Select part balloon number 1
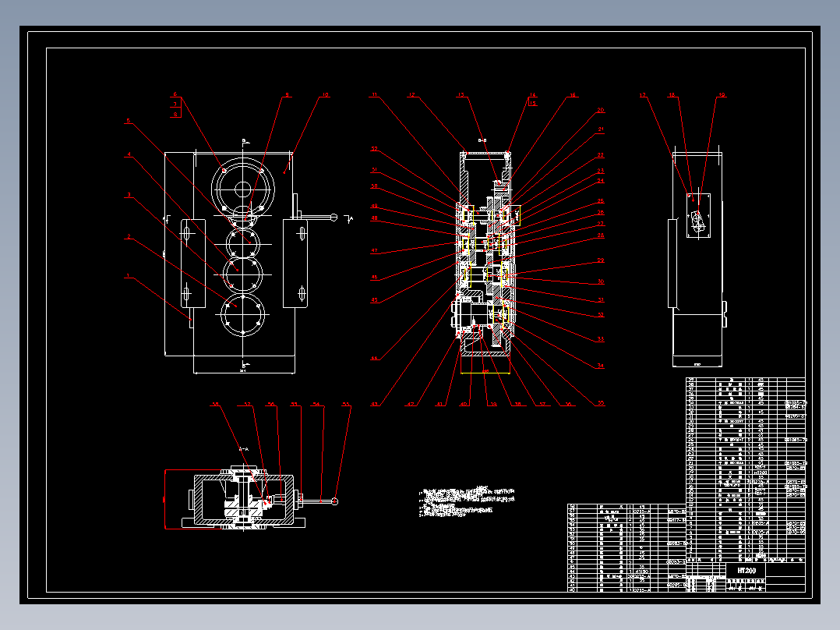Image resolution: width=840 pixels, height=630 pixels. click(x=128, y=275)
